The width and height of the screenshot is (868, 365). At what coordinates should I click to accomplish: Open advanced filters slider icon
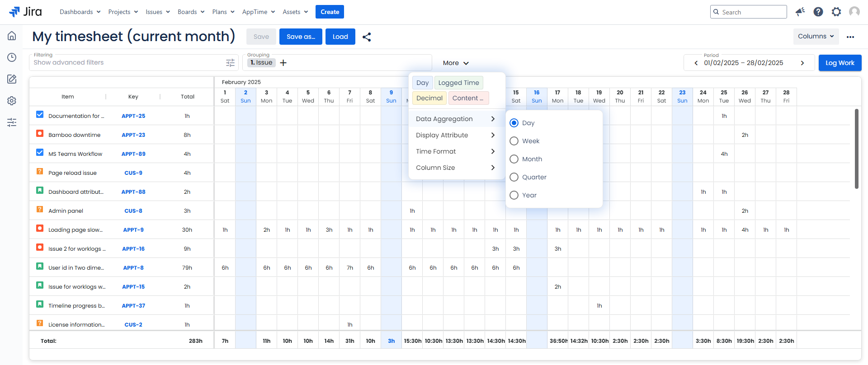coord(230,63)
